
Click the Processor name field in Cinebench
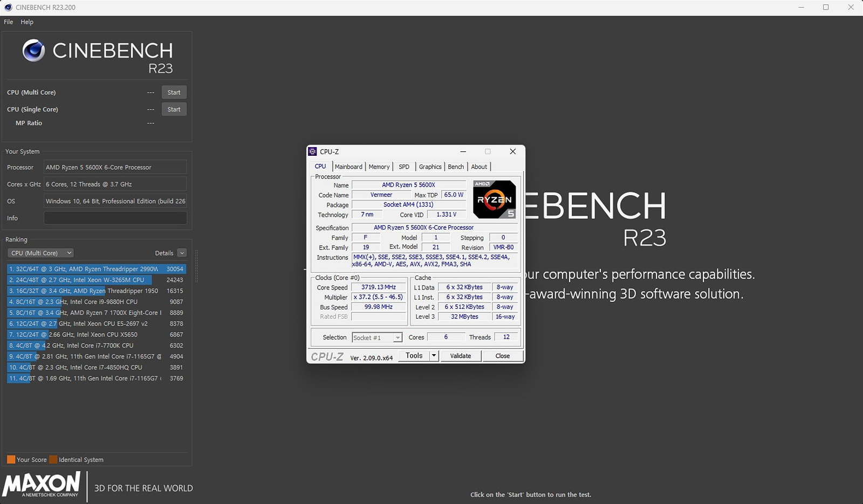point(115,167)
